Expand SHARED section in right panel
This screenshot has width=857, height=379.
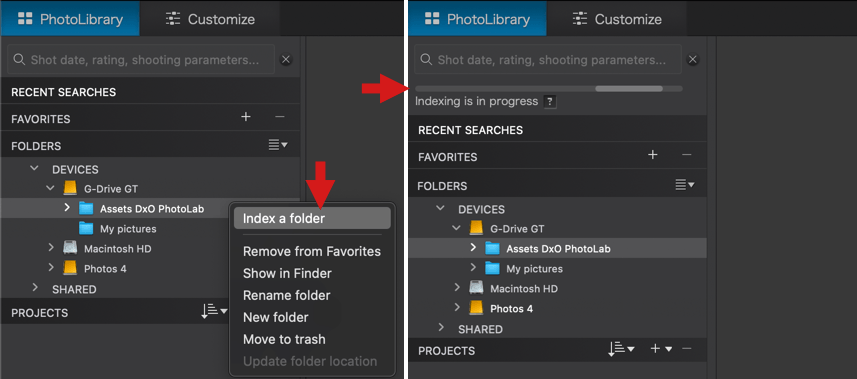pos(442,328)
